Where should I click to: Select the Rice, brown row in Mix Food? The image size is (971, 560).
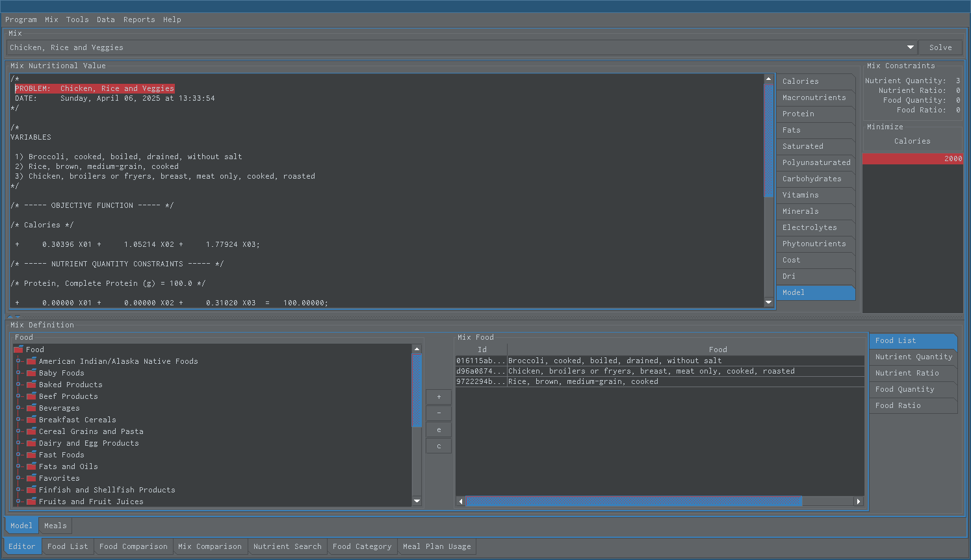[x=660, y=381]
